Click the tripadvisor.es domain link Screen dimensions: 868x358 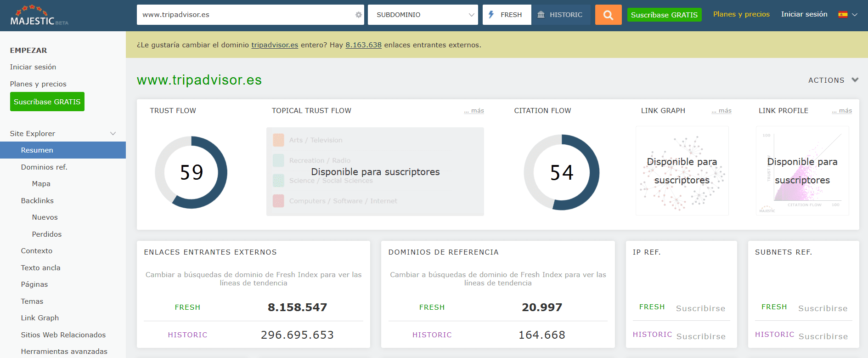(x=275, y=45)
